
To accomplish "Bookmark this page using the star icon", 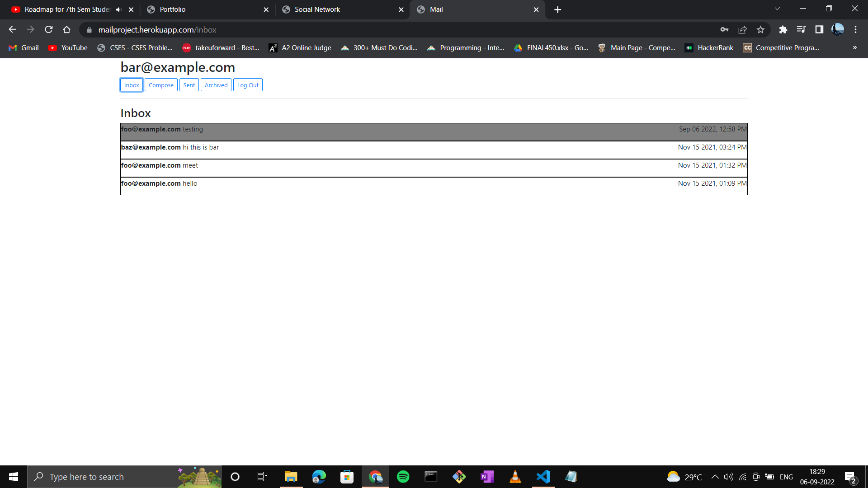I will [x=760, y=29].
